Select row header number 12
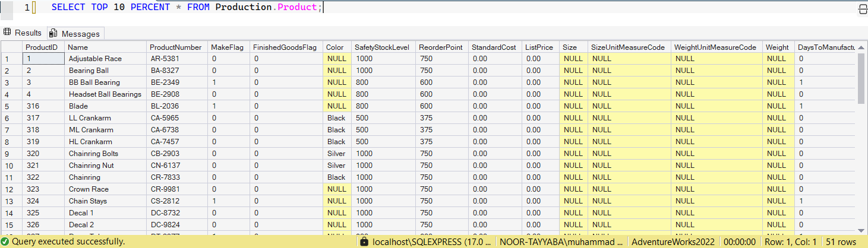 click(x=11, y=189)
